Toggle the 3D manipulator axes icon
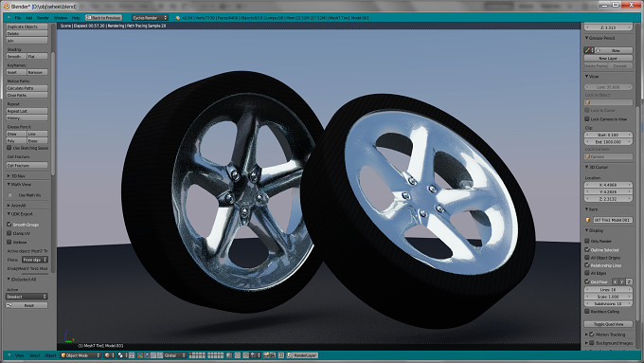Image resolution: width=644 pixels, height=363 pixels. click(x=140, y=355)
